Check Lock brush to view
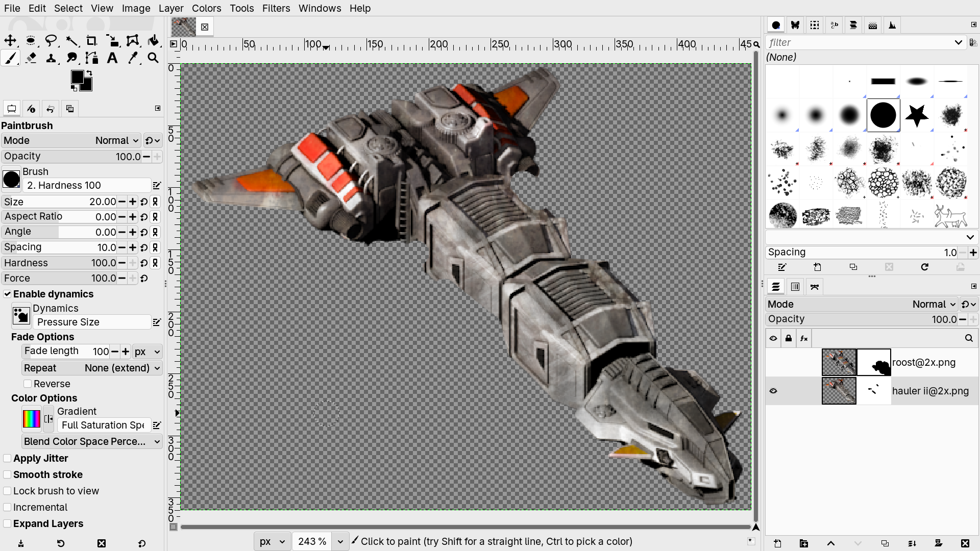980x551 pixels. tap(7, 491)
